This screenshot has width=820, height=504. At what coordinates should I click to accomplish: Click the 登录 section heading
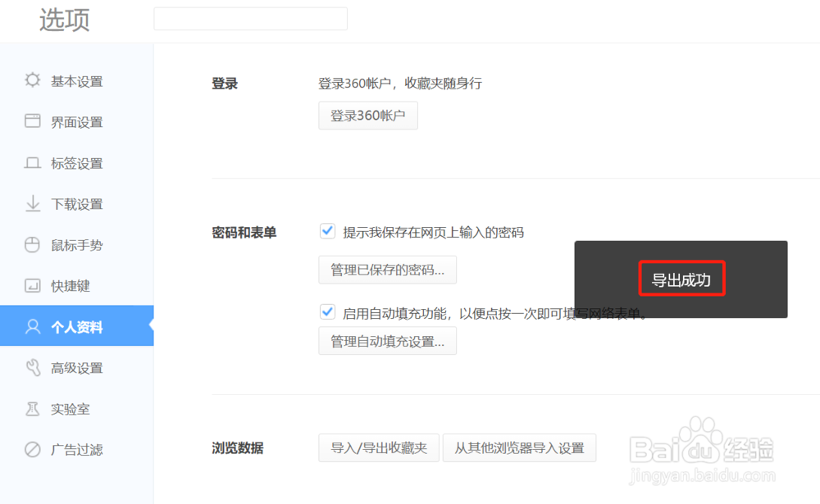pos(225,84)
